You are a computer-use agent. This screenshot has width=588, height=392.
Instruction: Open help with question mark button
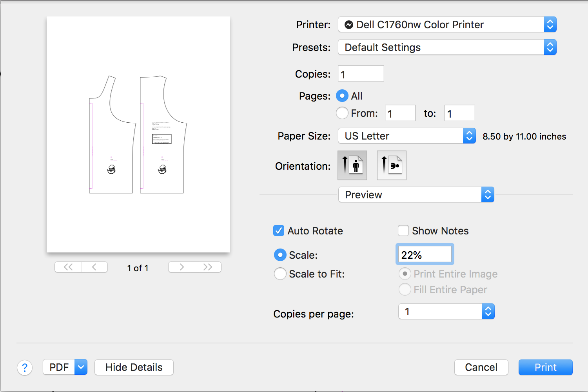pyautogui.click(x=25, y=368)
